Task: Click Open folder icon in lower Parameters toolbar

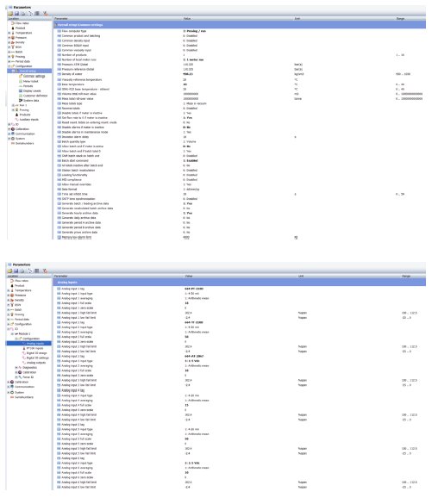Action: (10, 271)
